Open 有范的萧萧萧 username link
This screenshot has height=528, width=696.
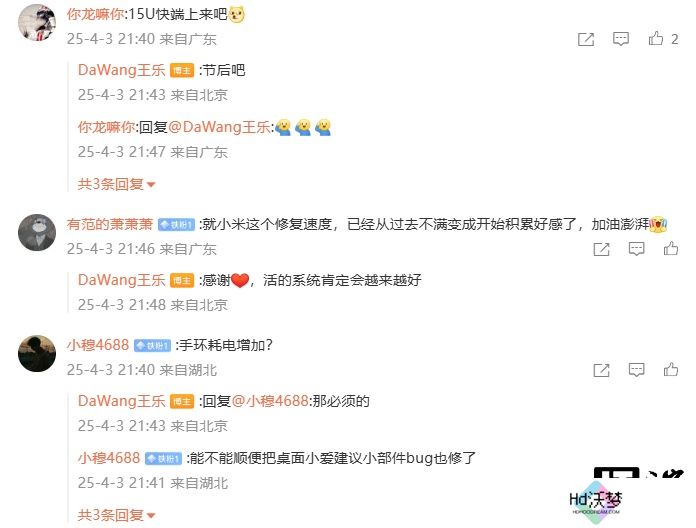[x=110, y=224]
